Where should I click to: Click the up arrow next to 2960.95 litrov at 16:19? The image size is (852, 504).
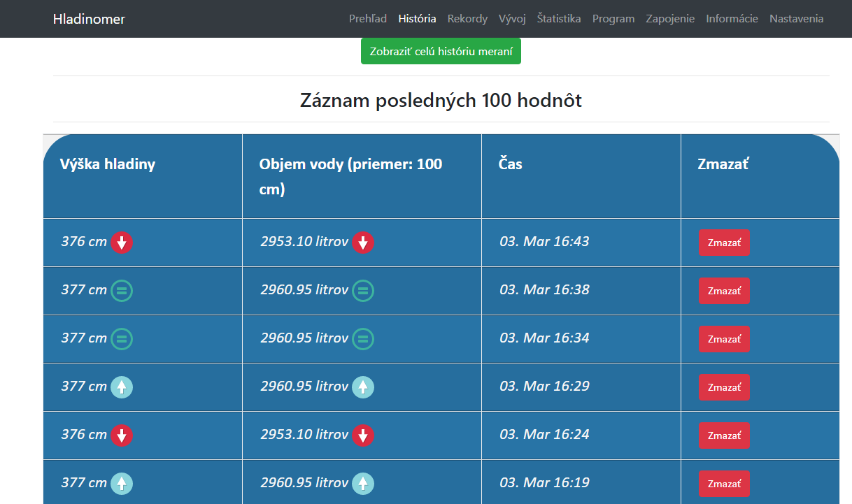pyautogui.click(x=363, y=484)
